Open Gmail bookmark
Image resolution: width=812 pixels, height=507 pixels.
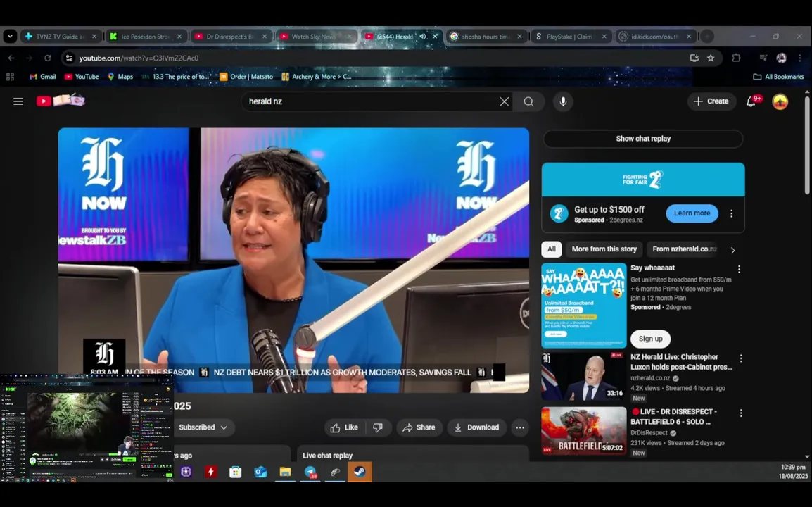tap(42, 77)
